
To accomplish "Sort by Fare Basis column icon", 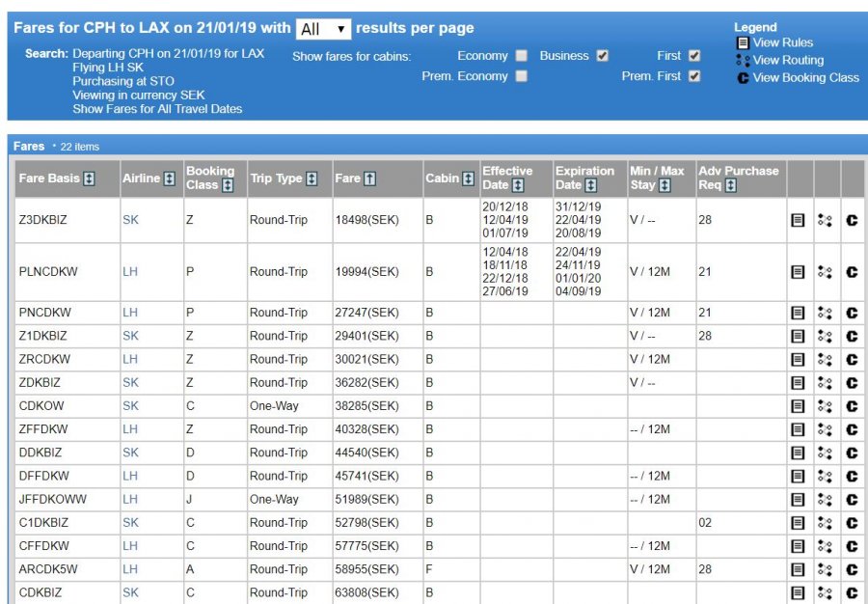I will click(89, 178).
